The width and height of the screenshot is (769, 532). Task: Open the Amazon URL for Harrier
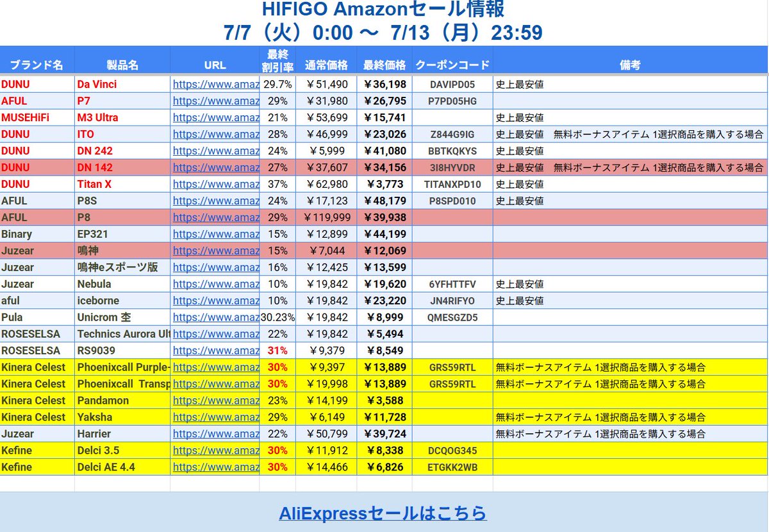tap(216, 434)
